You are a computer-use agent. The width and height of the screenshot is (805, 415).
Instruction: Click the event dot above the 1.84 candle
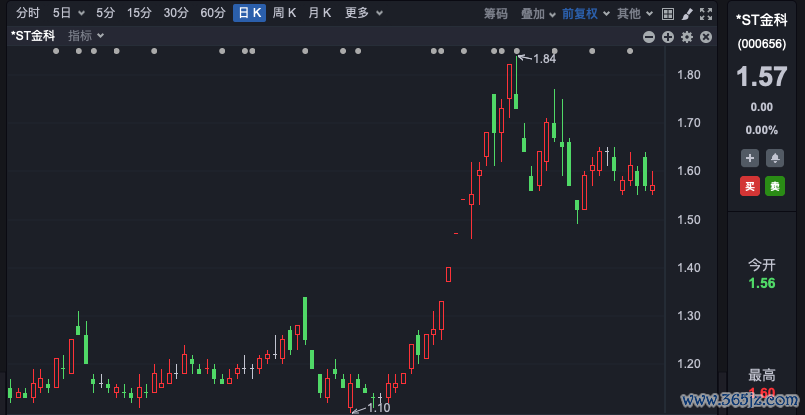click(516, 51)
